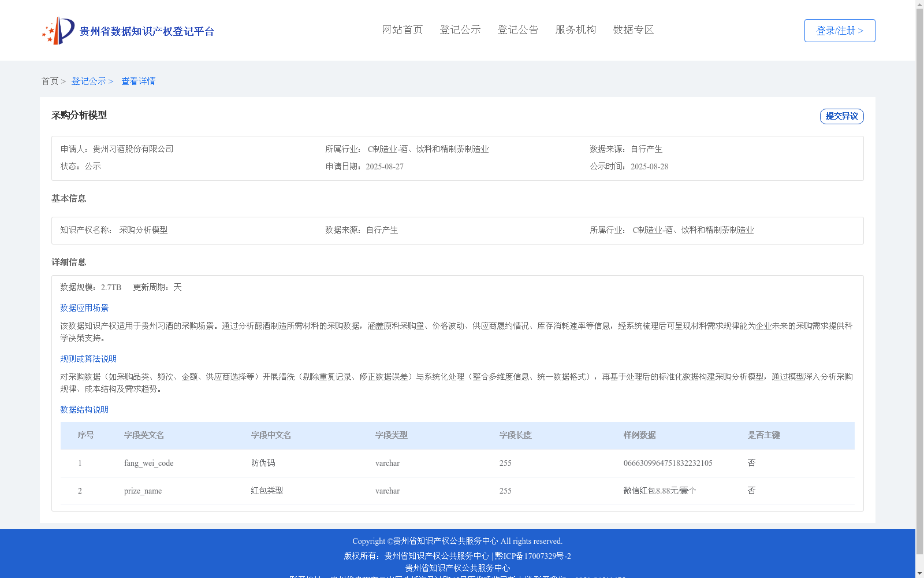The height and width of the screenshot is (578, 924).
Task: Click the scrollbar down arrow
Action: click(920, 574)
